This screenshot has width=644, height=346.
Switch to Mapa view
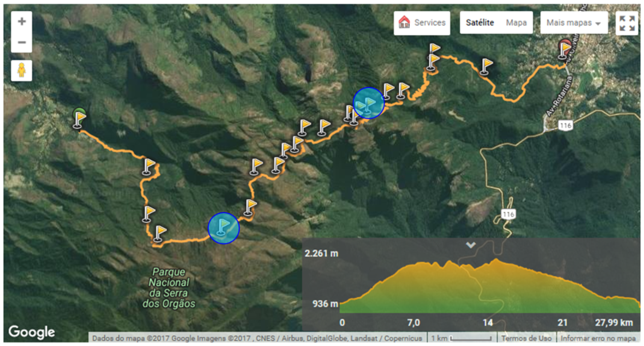[516, 23]
